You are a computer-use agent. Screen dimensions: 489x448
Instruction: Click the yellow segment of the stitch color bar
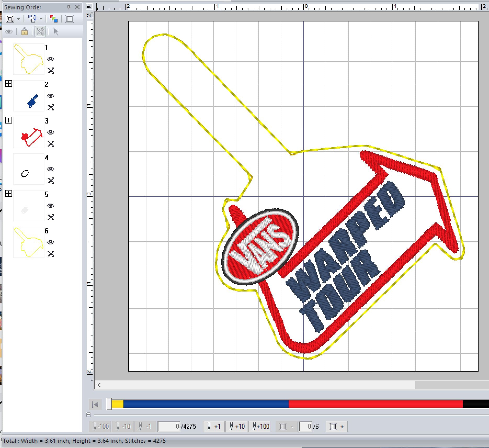117,404
